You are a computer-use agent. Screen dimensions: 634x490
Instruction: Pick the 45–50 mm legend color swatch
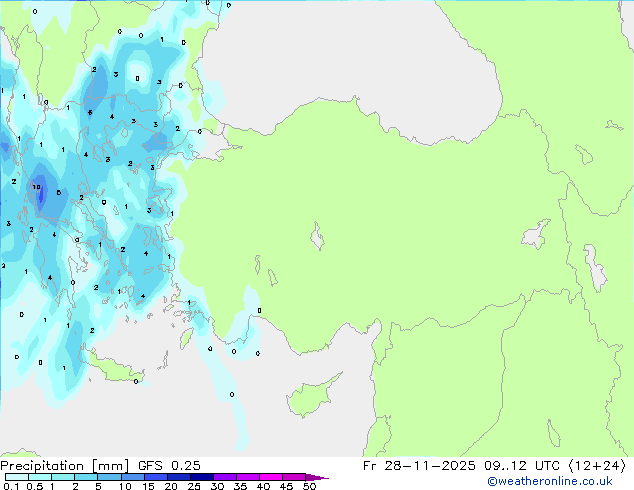click(294, 477)
